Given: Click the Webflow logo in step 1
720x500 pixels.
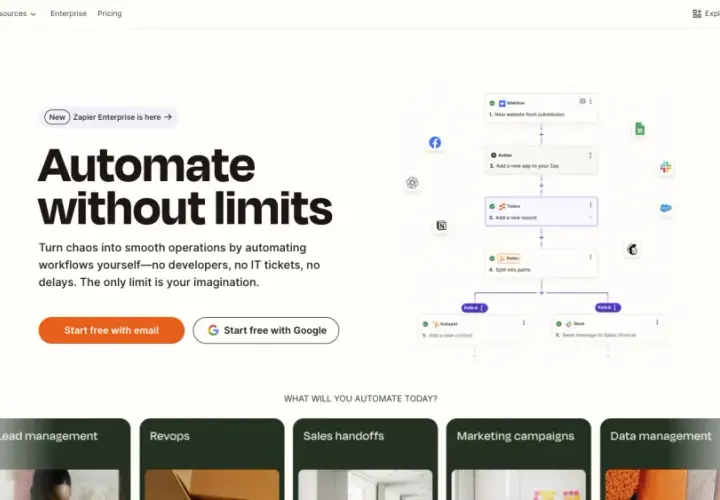Looking at the screenshot, I should [x=502, y=103].
